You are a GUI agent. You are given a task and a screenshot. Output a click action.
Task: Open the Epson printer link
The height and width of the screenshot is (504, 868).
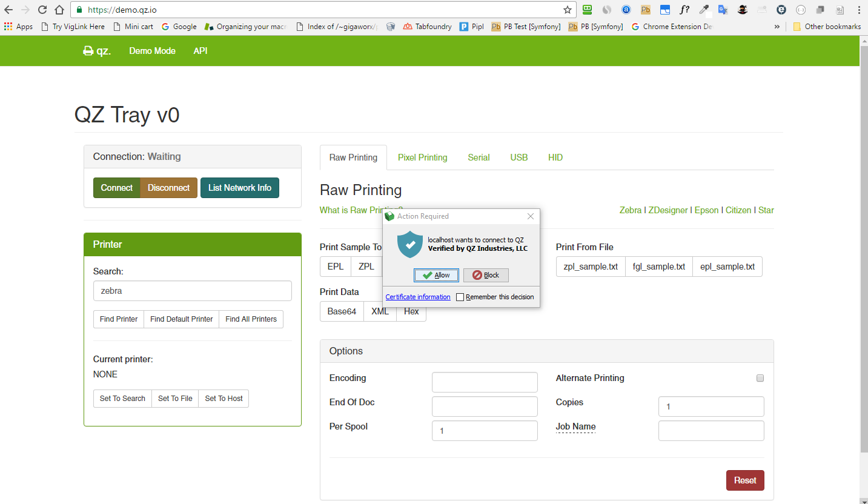tap(707, 210)
